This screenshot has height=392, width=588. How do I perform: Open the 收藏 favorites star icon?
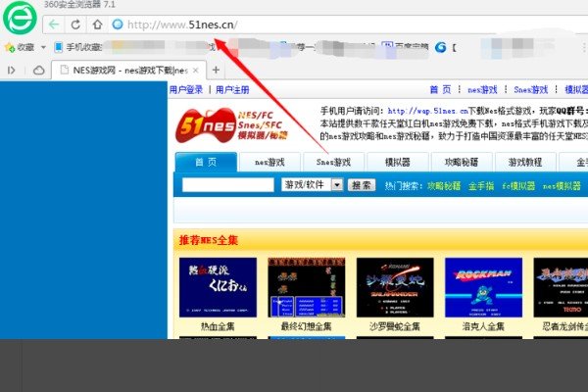[x=10, y=47]
